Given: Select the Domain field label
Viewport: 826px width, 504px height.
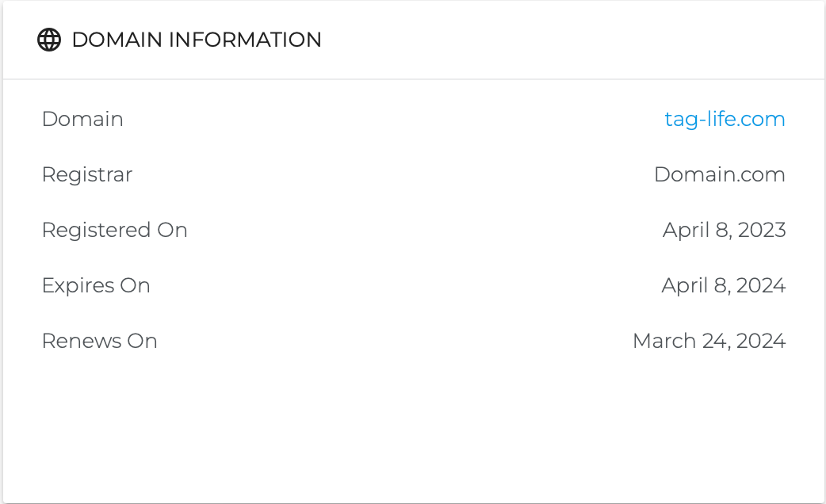Looking at the screenshot, I should pos(82,119).
